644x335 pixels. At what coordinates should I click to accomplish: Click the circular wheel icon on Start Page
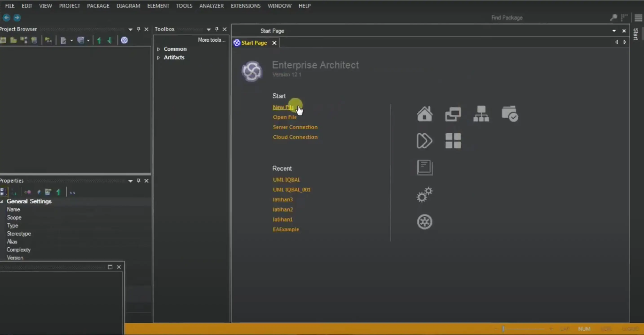424,222
